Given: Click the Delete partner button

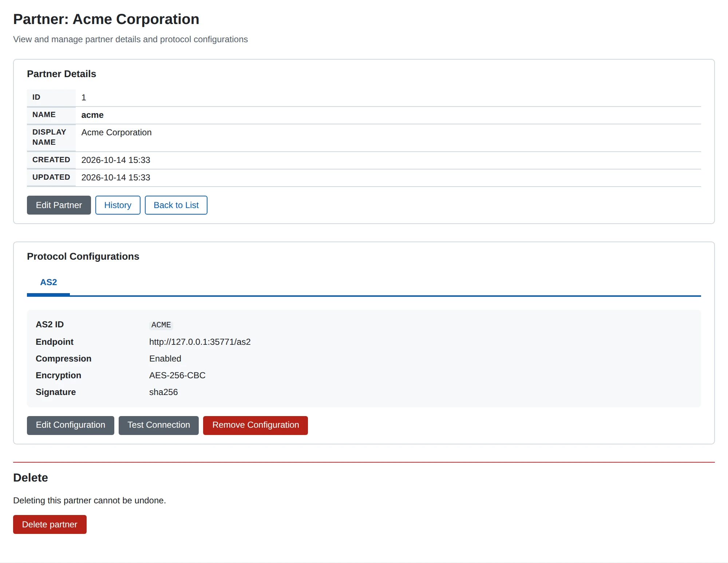Looking at the screenshot, I should 50,524.
